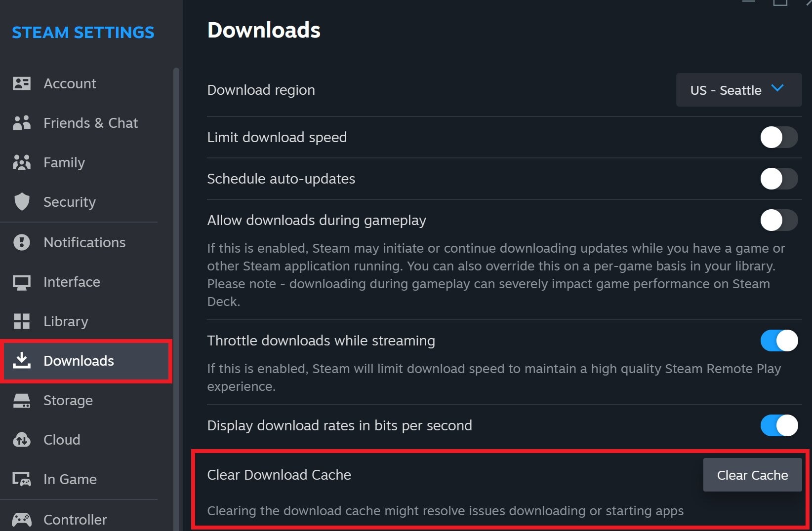Turn on Schedule auto-updates switch
812x531 pixels.
[778, 179]
